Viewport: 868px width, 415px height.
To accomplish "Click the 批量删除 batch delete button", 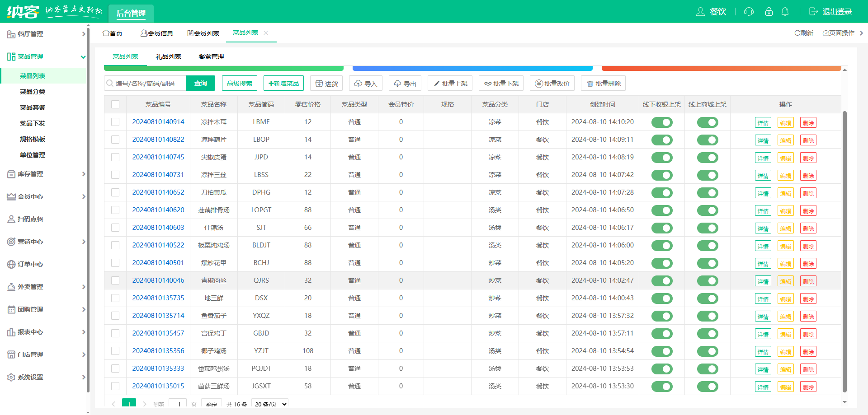I will point(604,84).
